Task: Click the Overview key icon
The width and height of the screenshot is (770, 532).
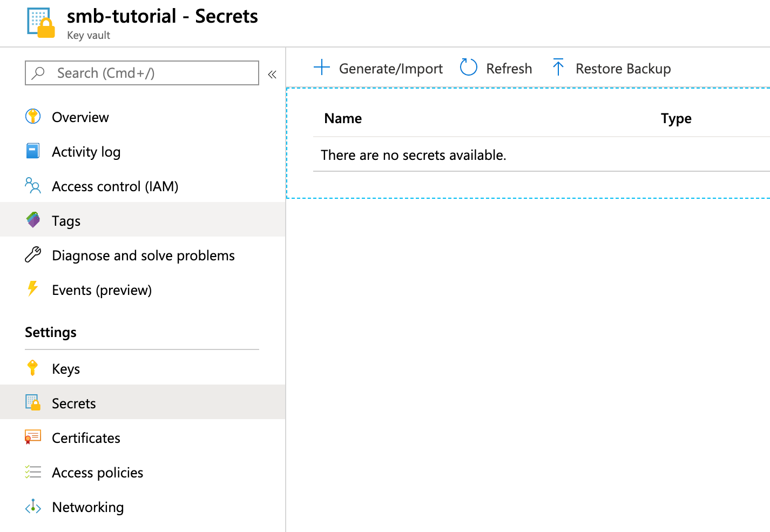Action: pyautogui.click(x=33, y=116)
